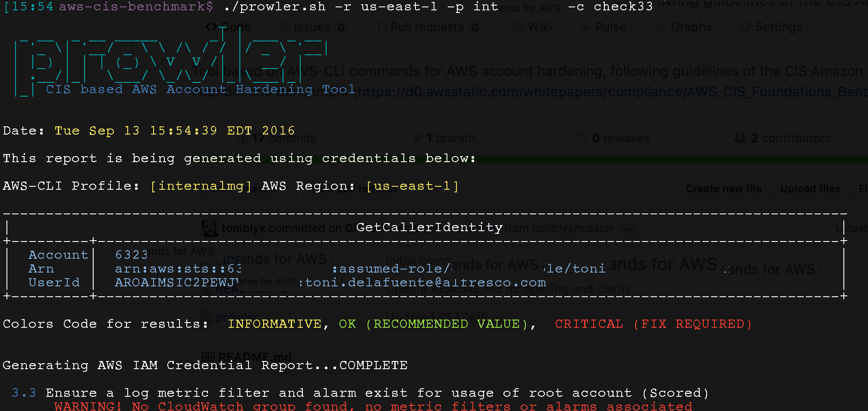
Task: Click the toniblyx committer name on GitHub
Action: 243,228
